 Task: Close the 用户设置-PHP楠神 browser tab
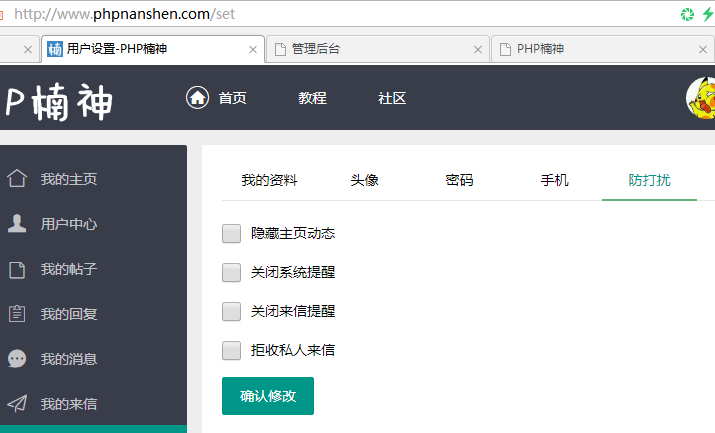tap(253, 50)
